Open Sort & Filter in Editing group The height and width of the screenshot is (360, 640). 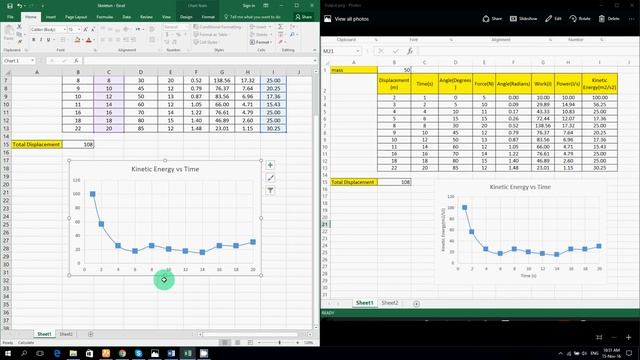pyautogui.click(x=293, y=27)
